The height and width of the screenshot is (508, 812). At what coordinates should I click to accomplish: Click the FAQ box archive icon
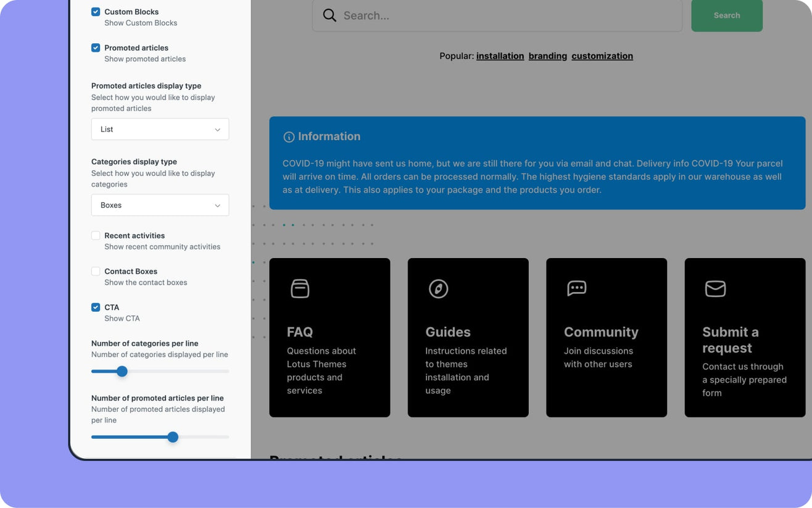pyautogui.click(x=300, y=288)
